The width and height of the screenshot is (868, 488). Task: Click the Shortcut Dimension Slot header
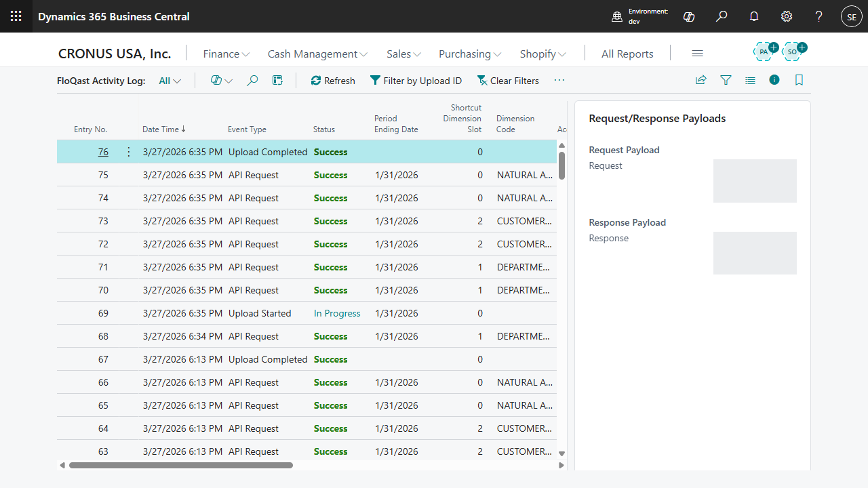(462, 119)
